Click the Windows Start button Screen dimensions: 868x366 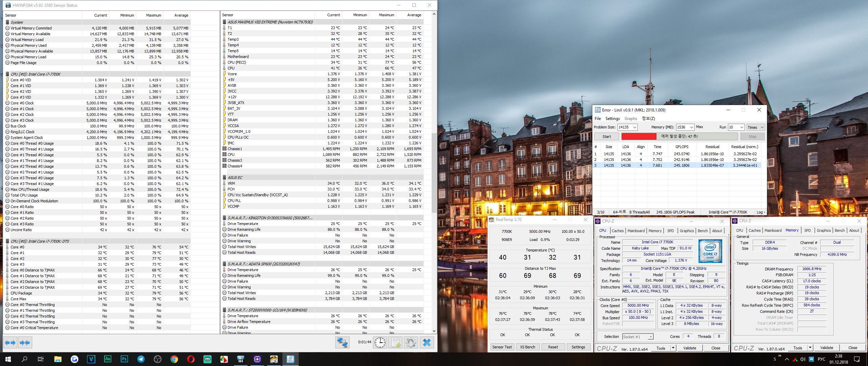coord(8,359)
